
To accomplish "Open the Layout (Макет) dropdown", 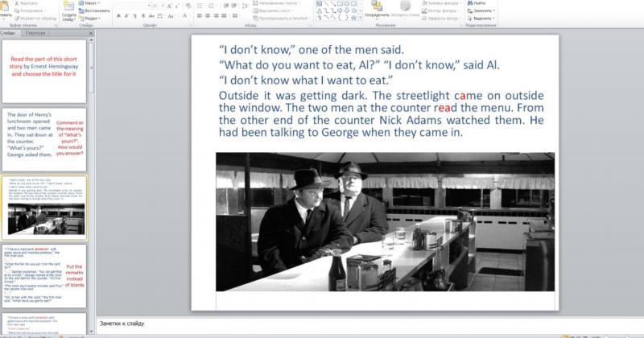I will tap(90, 3).
